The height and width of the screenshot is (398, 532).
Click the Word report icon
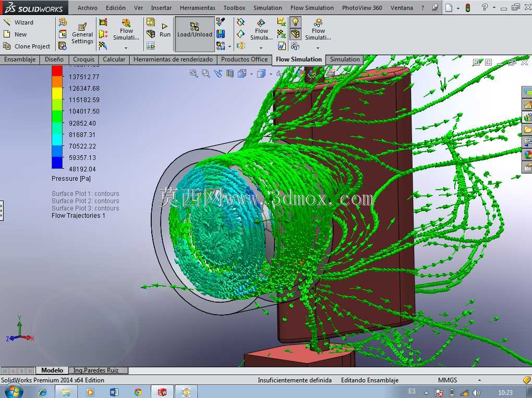(x=282, y=46)
